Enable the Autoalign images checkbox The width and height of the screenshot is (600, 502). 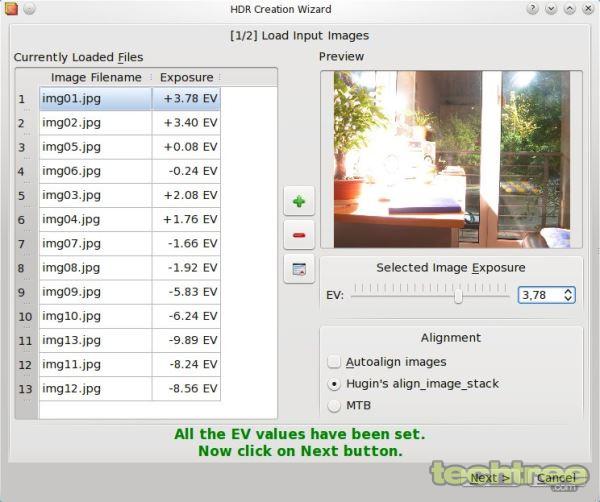[334, 362]
